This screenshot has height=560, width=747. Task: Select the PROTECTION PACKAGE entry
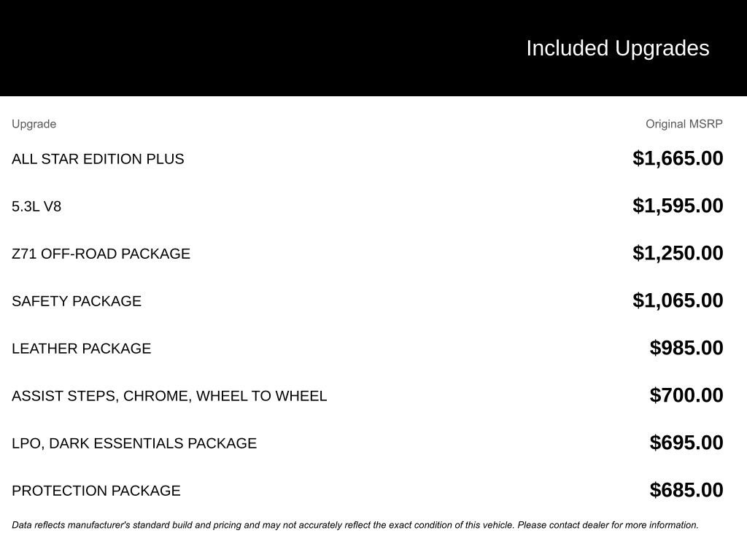tap(96, 491)
